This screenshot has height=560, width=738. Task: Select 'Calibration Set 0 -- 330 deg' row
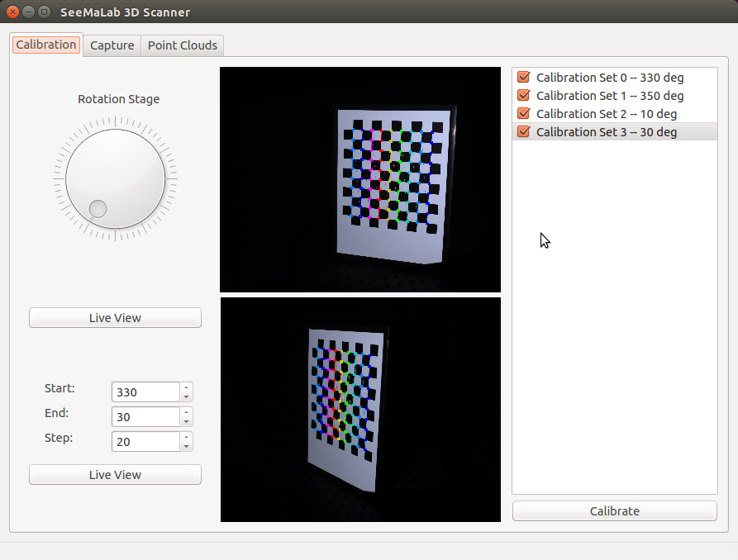coord(615,77)
